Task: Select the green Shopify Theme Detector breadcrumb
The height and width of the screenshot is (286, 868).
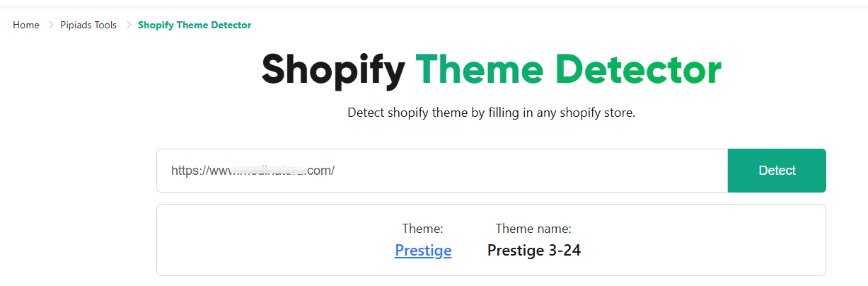Action: point(195,25)
